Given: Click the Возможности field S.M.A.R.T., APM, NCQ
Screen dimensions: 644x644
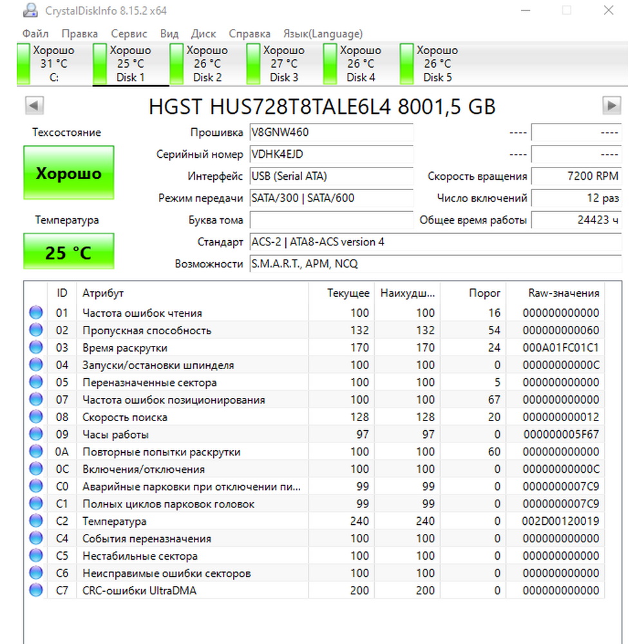Looking at the screenshot, I should click(436, 263).
